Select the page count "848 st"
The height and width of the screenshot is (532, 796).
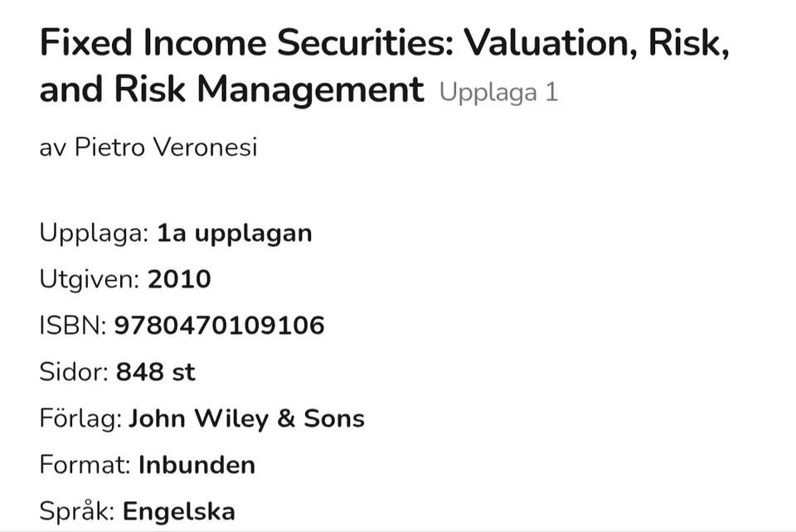[156, 372]
